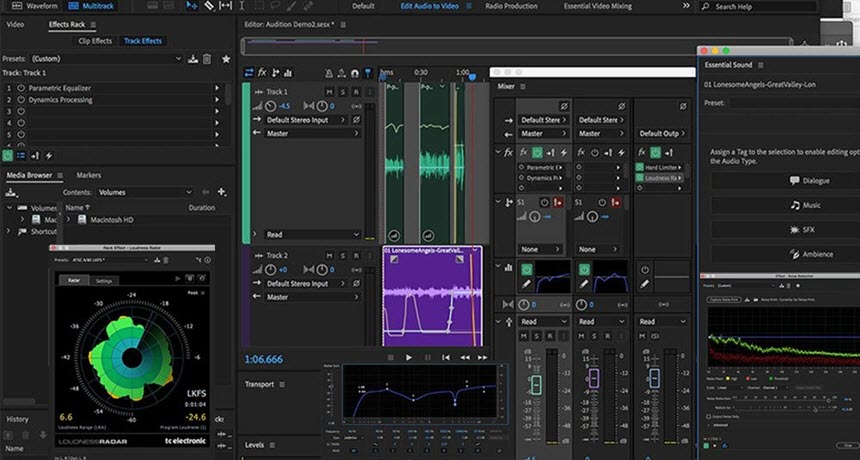
Task: Click Track 1 volume knob
Action: point(271,106)
